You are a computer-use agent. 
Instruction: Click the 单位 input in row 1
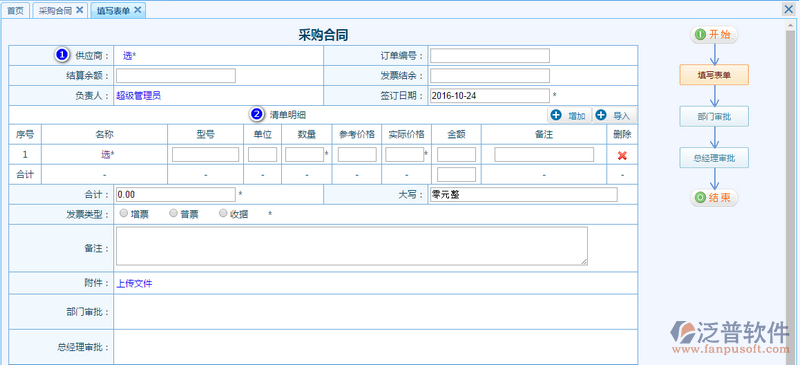[262, 155]
